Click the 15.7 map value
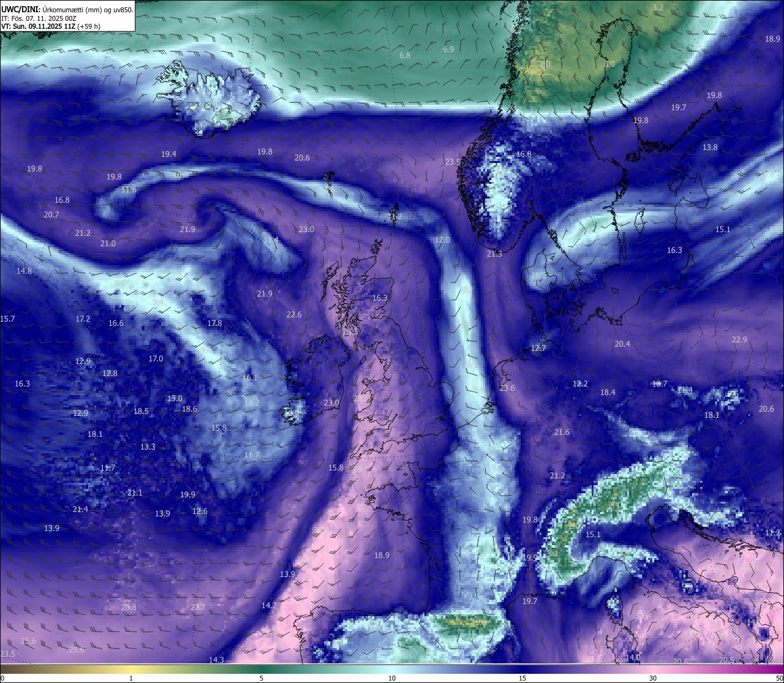Viewport: 784px width, 683px height. pyautogui.click(x=7, y=319)
